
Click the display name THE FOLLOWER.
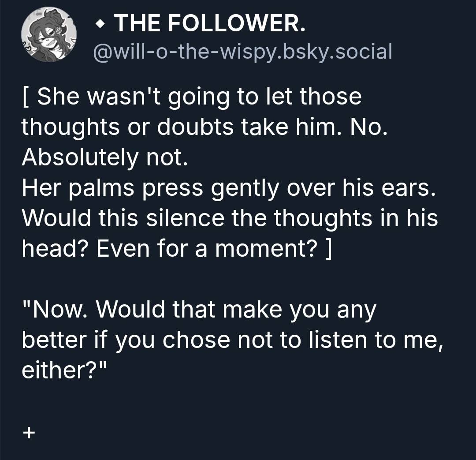pyautogui.click(x=209, y=22)
